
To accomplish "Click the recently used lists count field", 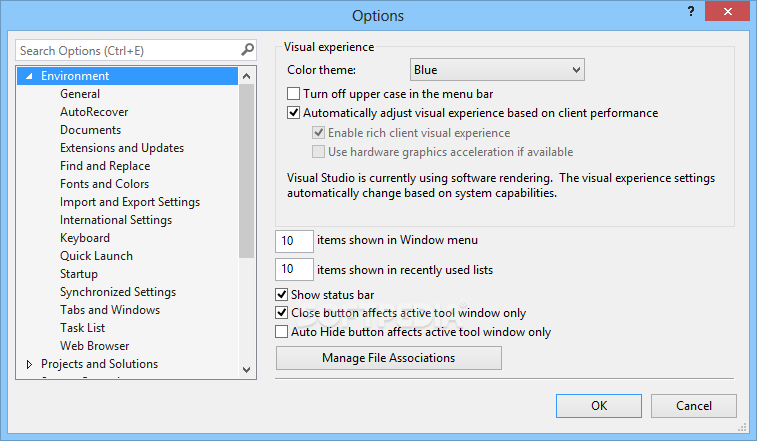I will tap(294, 269).
